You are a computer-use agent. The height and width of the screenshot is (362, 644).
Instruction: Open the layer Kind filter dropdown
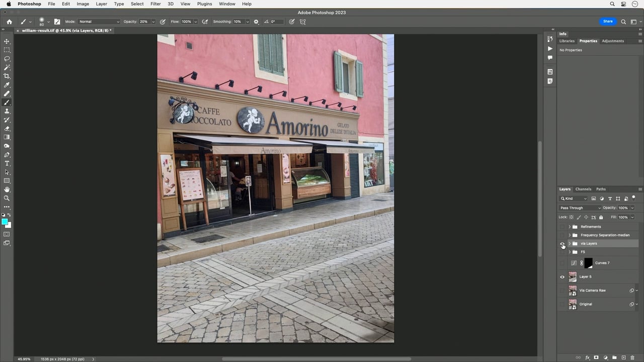[x=574, y=199]
